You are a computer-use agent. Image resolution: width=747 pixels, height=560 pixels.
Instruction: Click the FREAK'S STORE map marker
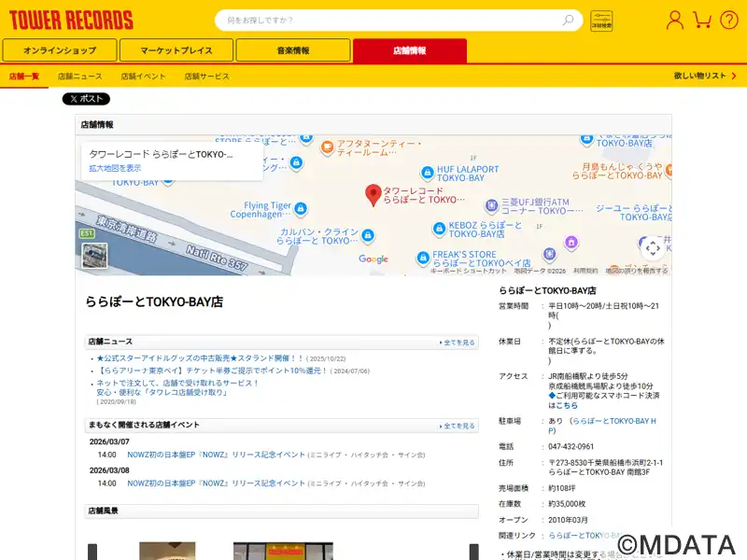pos(423,259)
